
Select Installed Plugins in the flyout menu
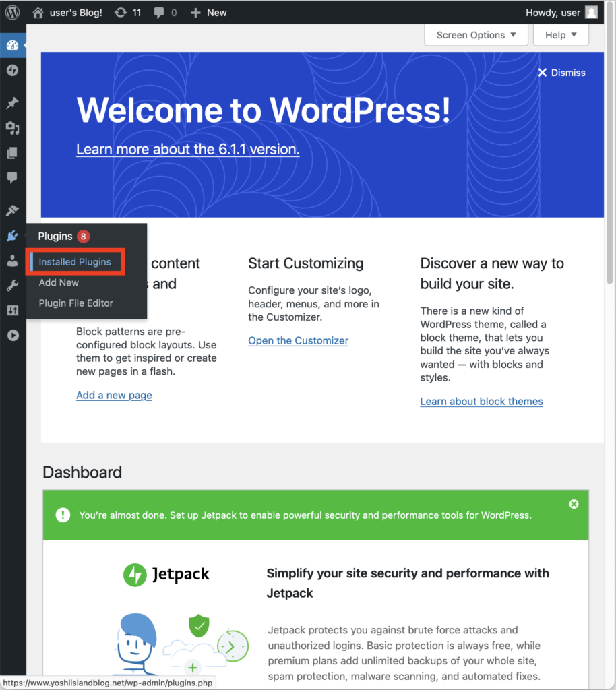[75, 262]
